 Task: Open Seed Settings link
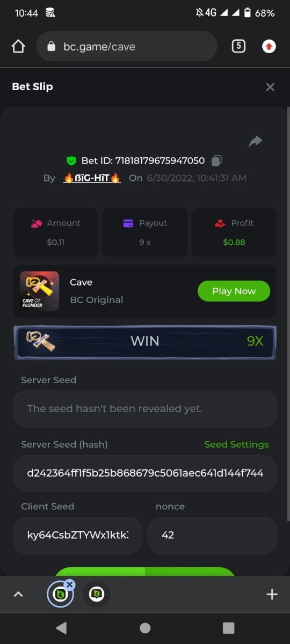coord(236,444)
